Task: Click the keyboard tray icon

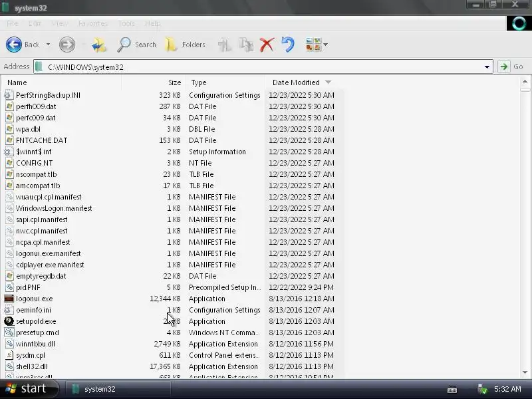Action: tap(452, 389)
